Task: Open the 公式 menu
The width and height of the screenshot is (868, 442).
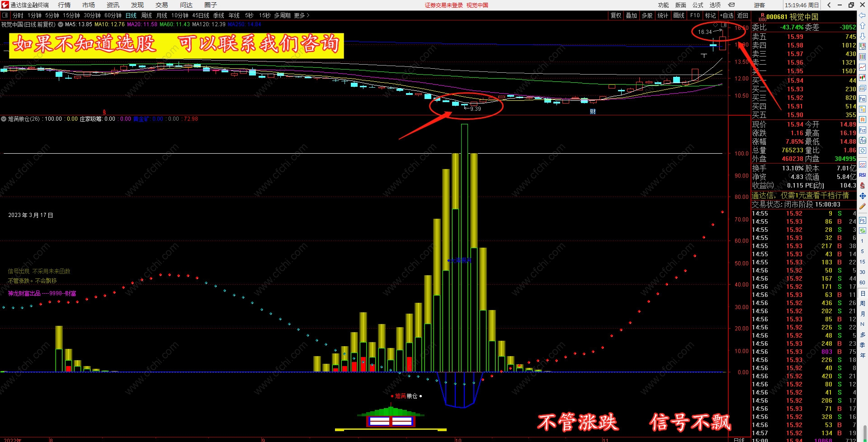Action: coord(698,5)
